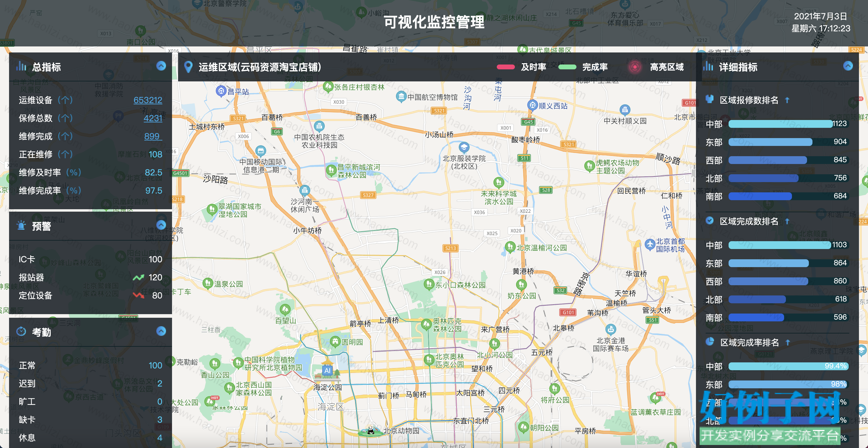Image resolution: width=868 pixels, height=448 pixels.
Task: Toggle the 及时率 legend item
Action: coord(521,67)
